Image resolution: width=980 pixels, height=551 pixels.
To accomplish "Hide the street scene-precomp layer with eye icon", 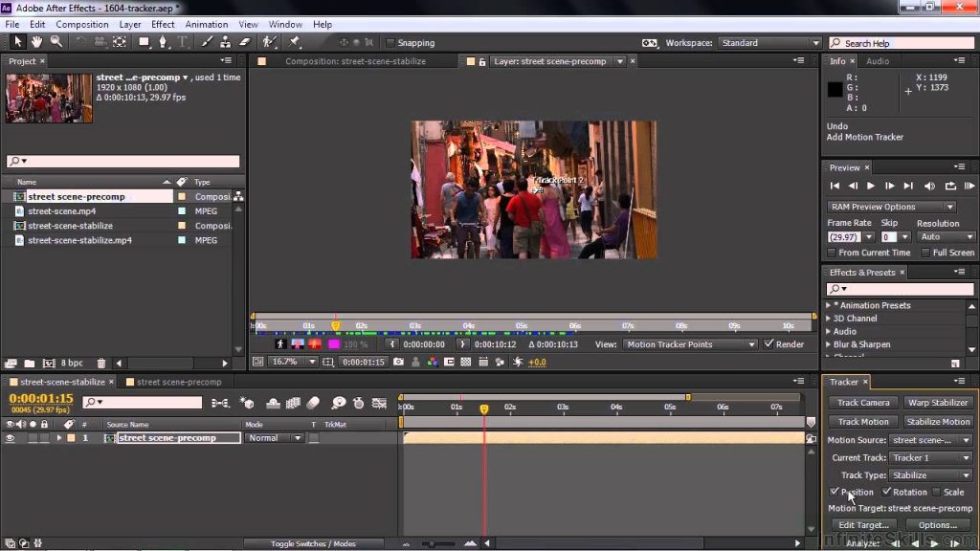I will 11,438.
